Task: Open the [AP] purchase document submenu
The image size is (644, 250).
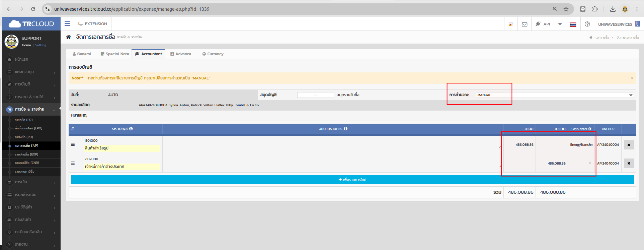Action: point(31,146)
